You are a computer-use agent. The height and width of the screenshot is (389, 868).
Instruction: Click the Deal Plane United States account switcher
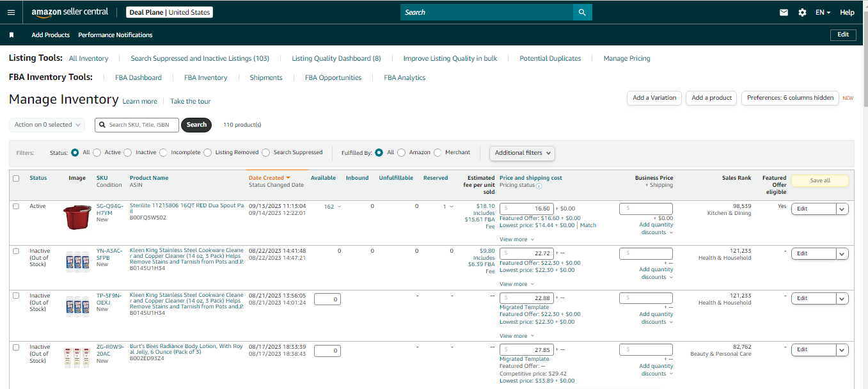click(170, 12)
